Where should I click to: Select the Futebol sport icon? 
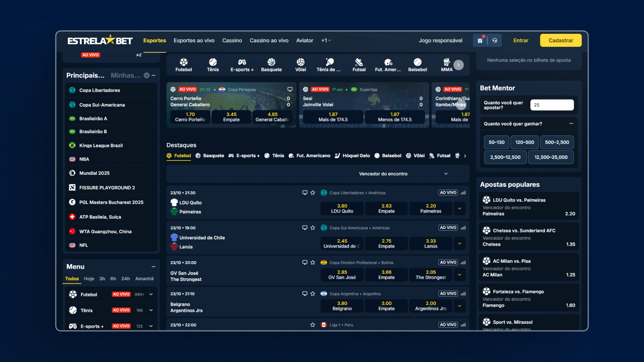(x=183, y=65)
